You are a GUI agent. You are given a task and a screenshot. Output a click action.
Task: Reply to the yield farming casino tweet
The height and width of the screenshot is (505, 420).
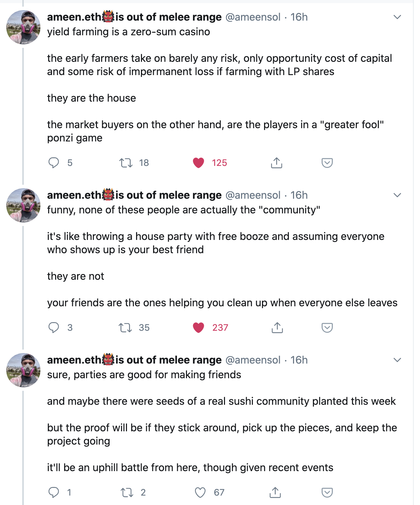click(54, 163)
